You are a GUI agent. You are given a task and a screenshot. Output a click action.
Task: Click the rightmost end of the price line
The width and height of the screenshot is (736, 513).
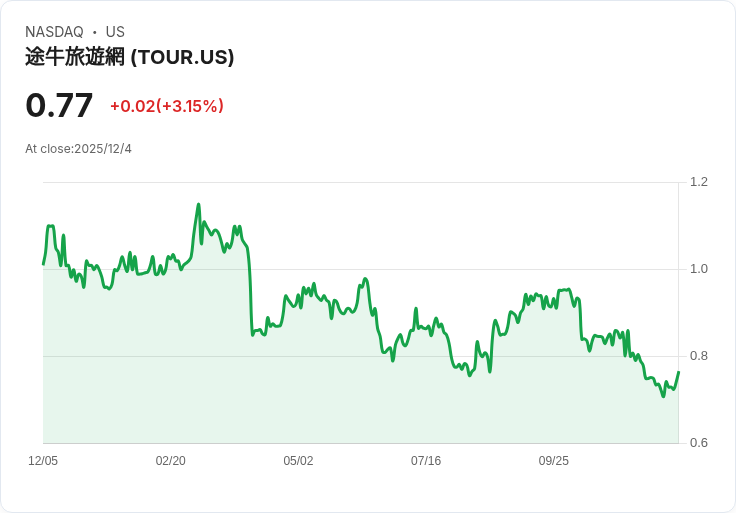point(678,372)
